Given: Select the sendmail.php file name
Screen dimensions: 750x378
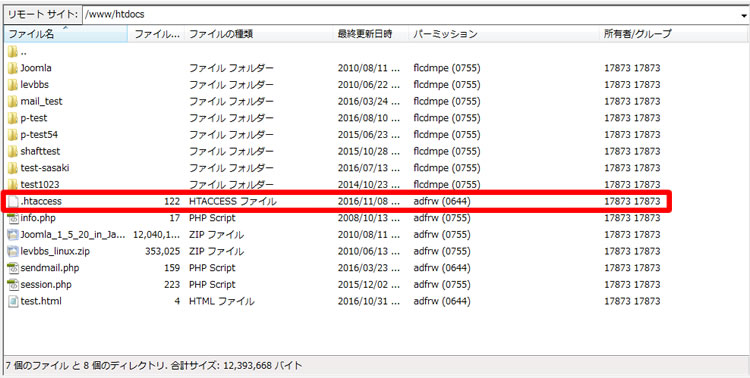Looking at the screenshot, I should tap(50, 268).
